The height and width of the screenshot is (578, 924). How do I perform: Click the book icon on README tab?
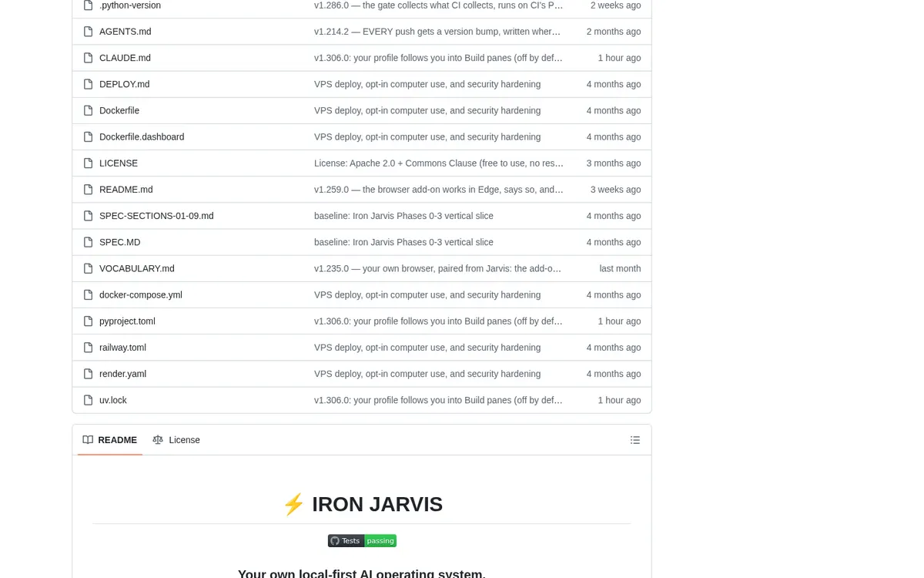tap(88, 440)
